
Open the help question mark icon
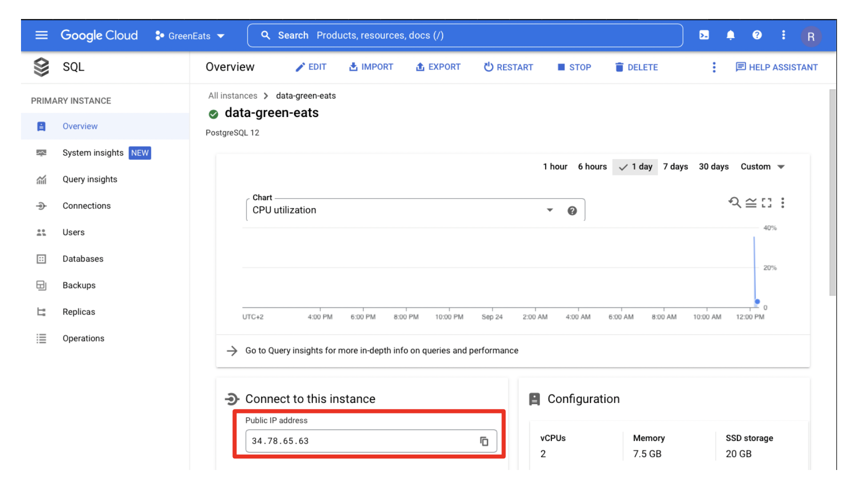click(757, 35)
